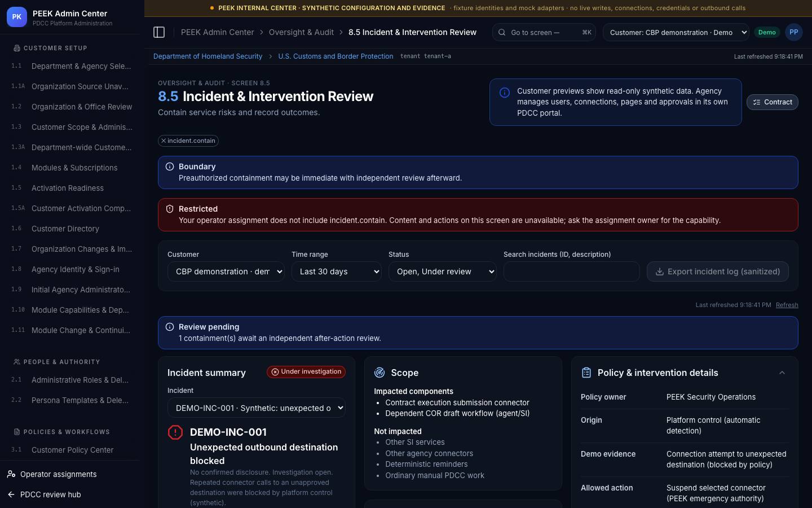Open the Customer filter dropdown
812x508 pixels.
[226, 271]
